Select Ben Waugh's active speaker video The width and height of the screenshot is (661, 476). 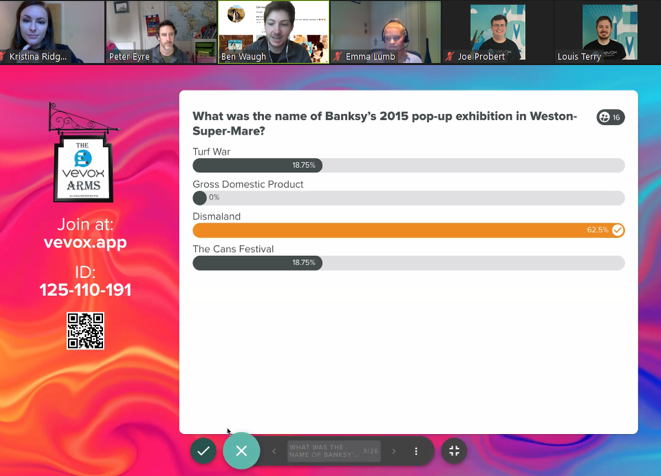273,32
